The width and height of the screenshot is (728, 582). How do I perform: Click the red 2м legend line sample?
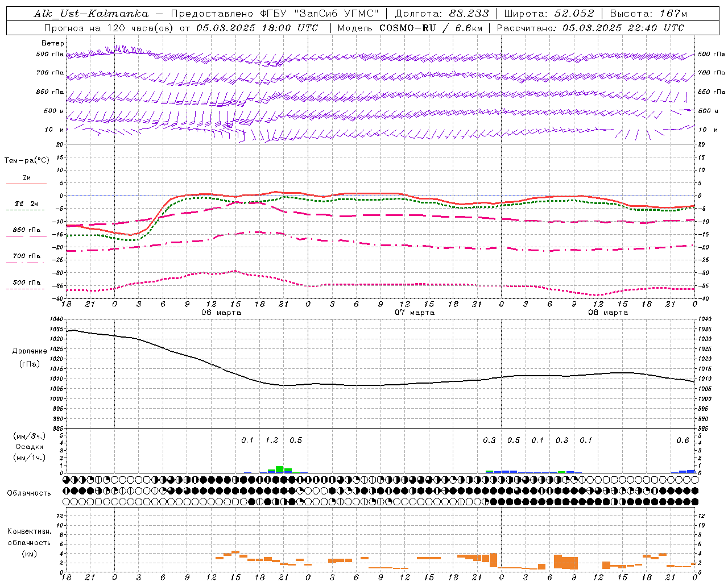pos(26,184)
